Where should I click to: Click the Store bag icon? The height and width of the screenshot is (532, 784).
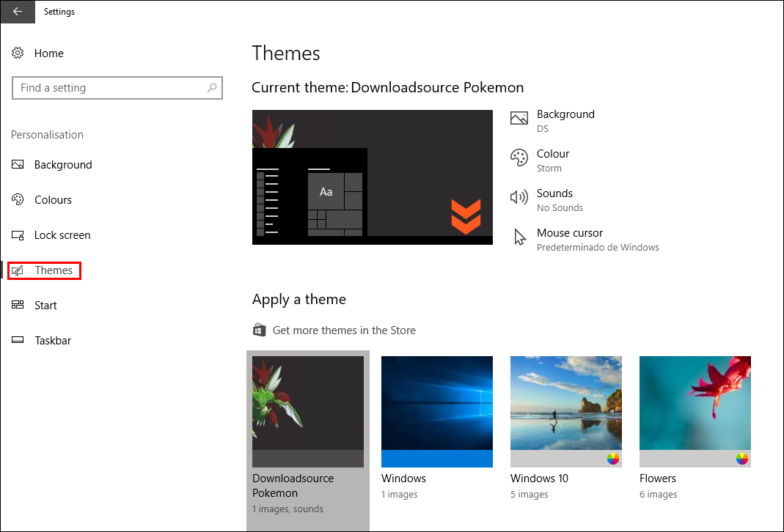[259, 330]
